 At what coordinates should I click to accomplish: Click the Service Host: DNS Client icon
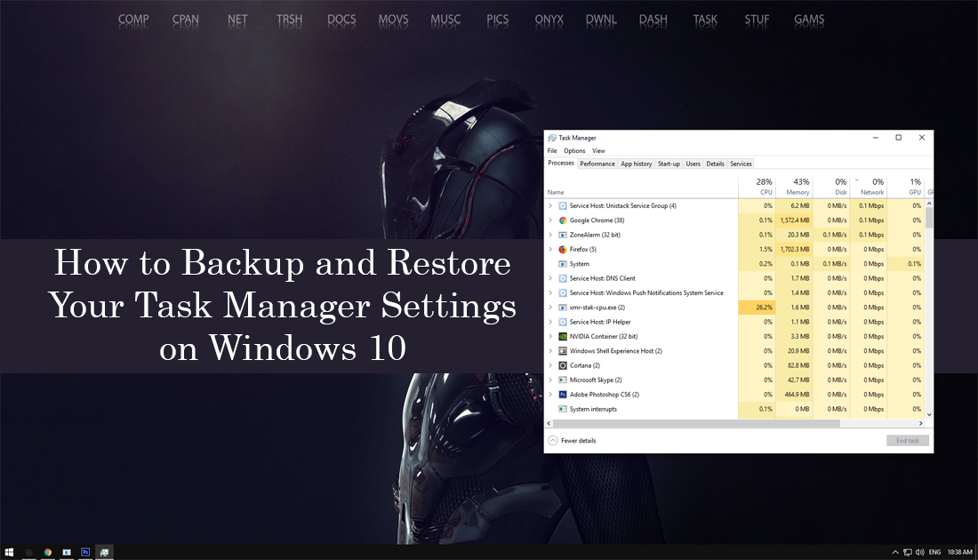[563, 279]
